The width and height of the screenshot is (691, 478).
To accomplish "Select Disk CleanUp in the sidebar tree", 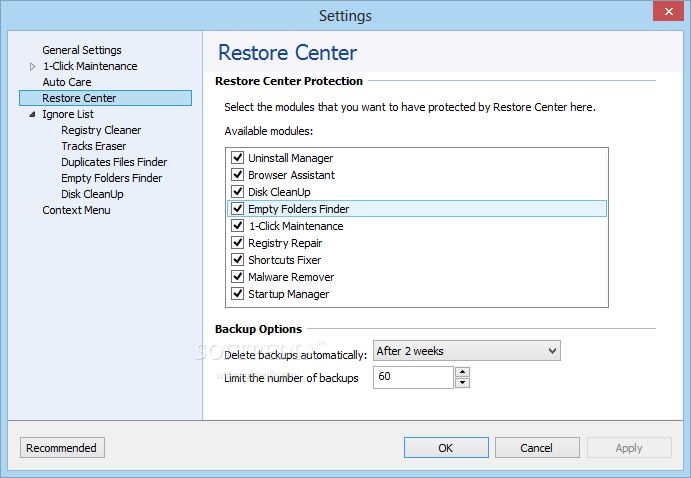I will pos(92,194).
